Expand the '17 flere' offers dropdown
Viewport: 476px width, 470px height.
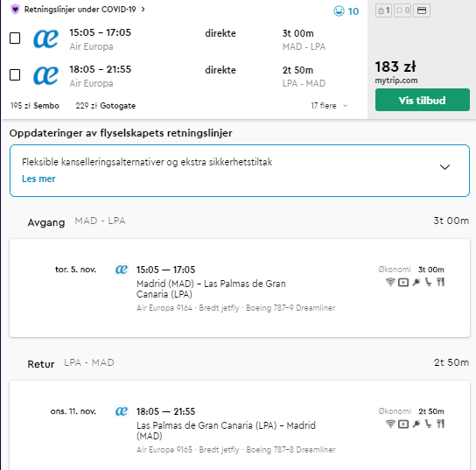pos(329,106)
